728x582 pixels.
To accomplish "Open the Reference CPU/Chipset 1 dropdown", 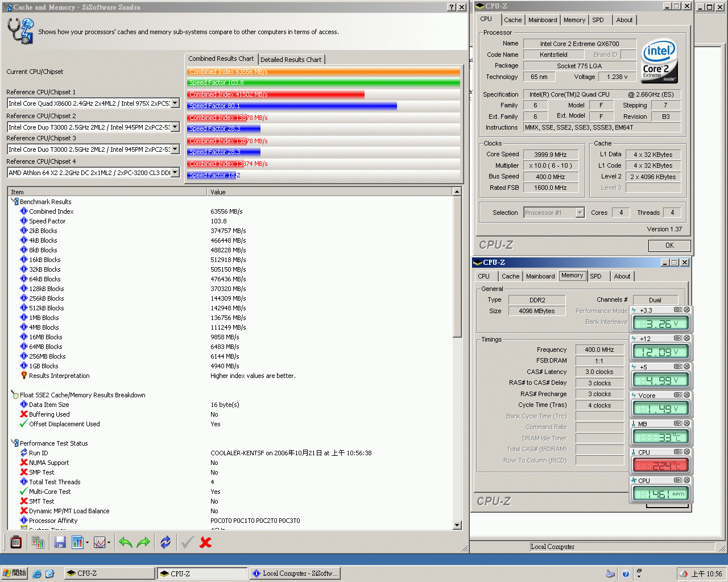I will [175, 103].
